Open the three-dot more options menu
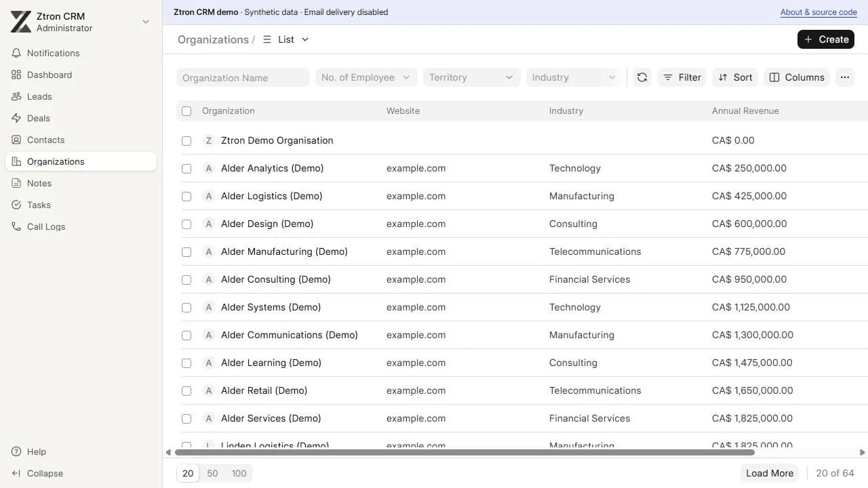 (x=844, y=77)
